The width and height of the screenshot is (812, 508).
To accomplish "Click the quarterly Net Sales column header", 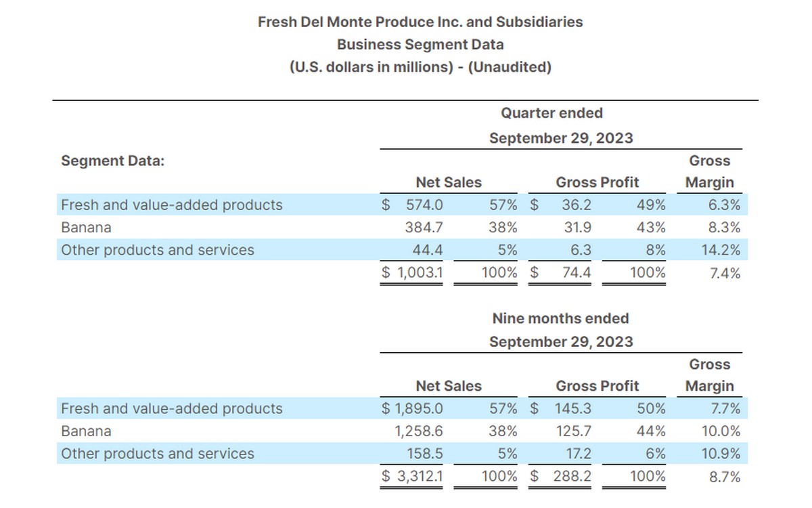I will pyautogui.click(x=449, y=182).
